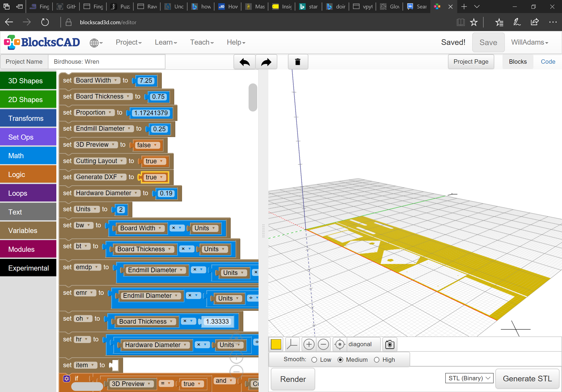Click the BlocksCAD logo
This screenshot has width=562, height=392.
(42, 42)
